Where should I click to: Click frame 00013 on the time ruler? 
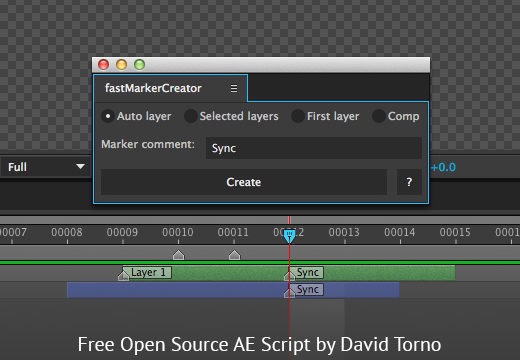pyautogui.click(x=344, y=232)
